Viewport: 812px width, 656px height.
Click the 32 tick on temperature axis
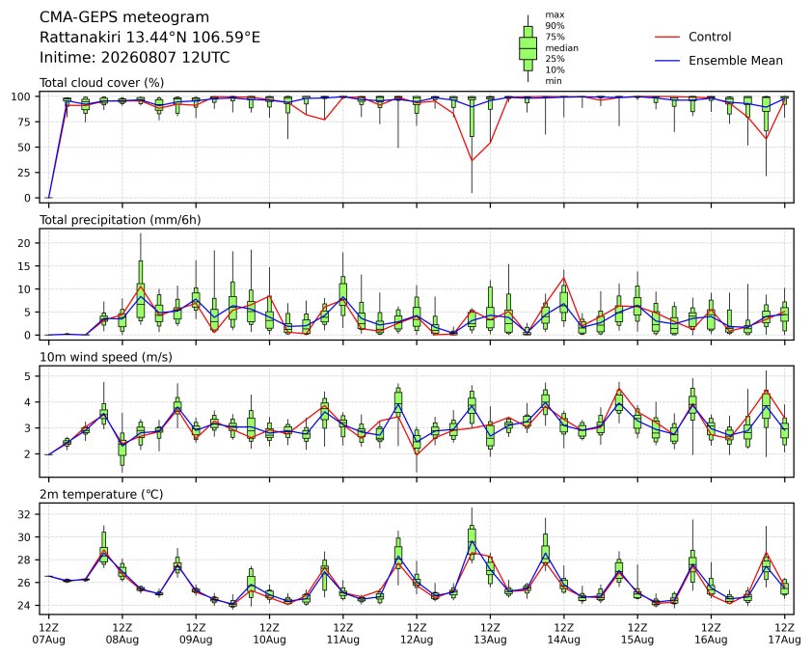coord(25,514)
